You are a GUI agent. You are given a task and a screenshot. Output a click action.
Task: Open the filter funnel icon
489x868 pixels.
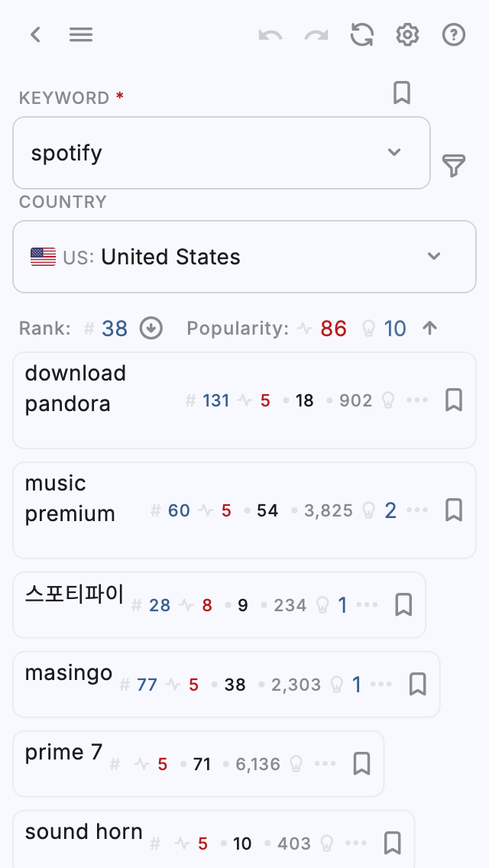[x=454, y=165]
